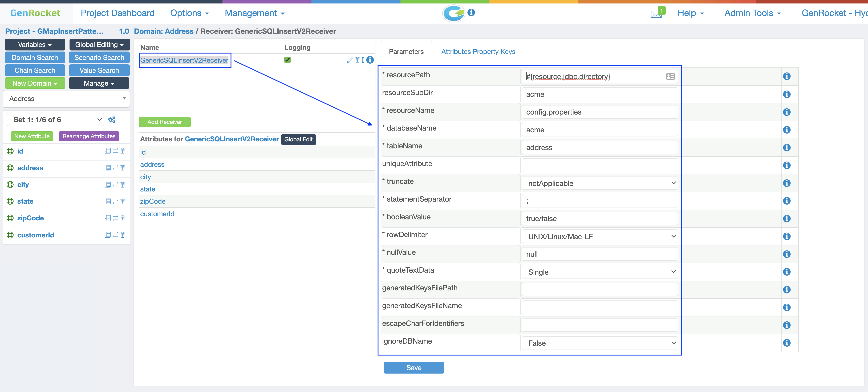Click the up-down reorder arrow icon for the receiver
This screenshot has width=868, height=392.
363,60
